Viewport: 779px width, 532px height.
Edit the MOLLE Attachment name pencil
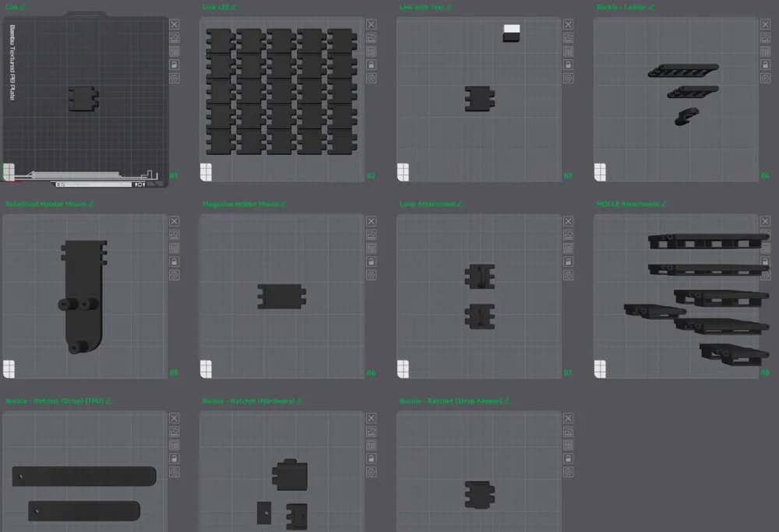point(664,204)
